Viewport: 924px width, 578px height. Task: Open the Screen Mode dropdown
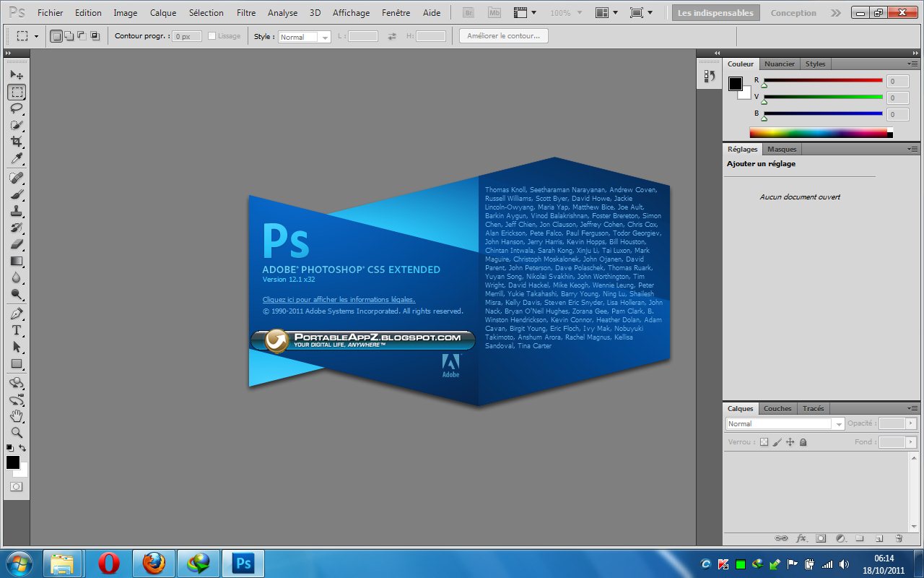pos(640,13)
